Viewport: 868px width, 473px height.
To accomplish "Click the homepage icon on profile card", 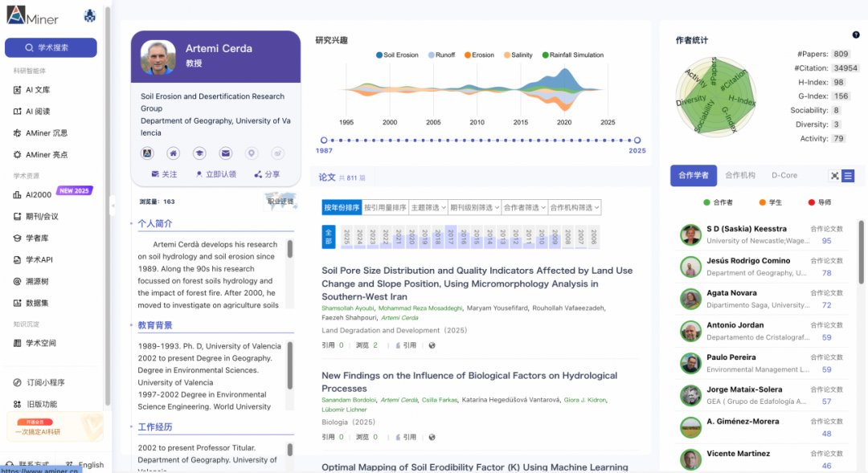I will pyautogui.click(x=174, y=153).
